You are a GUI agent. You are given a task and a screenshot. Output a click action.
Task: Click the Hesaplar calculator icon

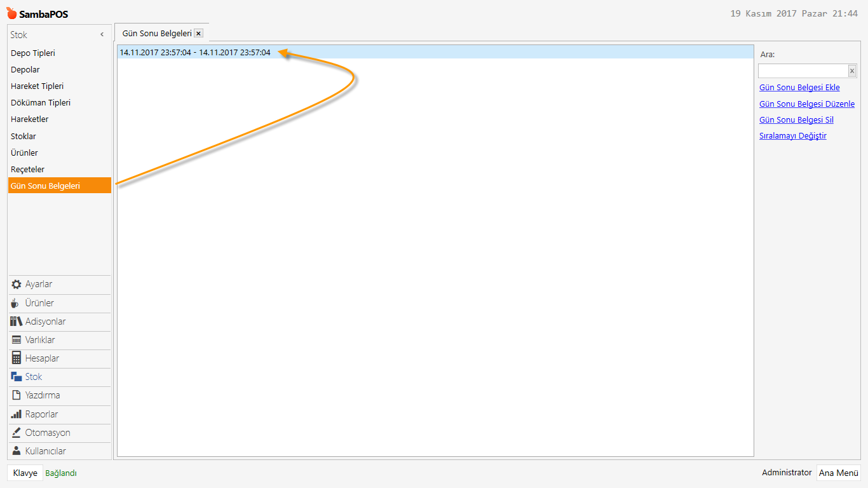point(17,358)
